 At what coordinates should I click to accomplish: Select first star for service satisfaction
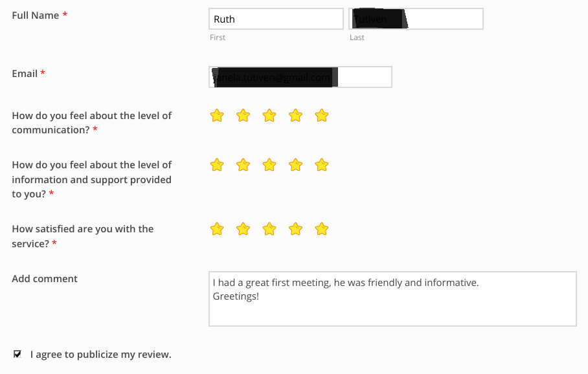217,229
